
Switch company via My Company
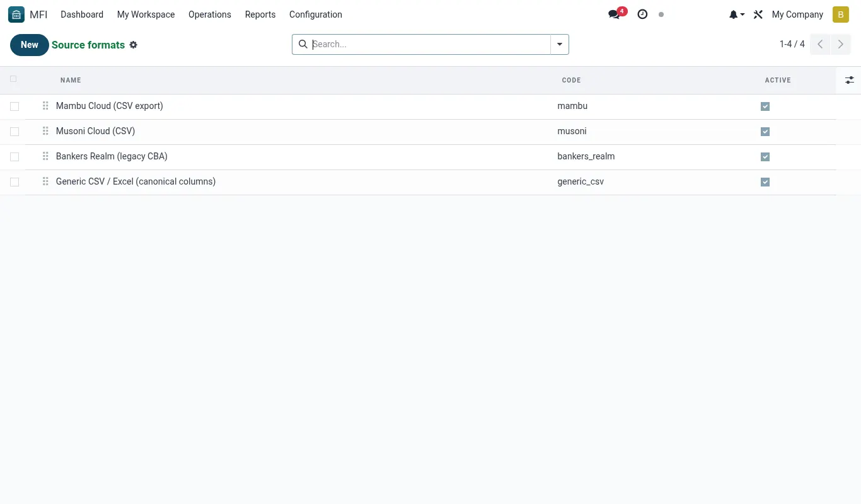pyautogui.click(x=797, y=14)
